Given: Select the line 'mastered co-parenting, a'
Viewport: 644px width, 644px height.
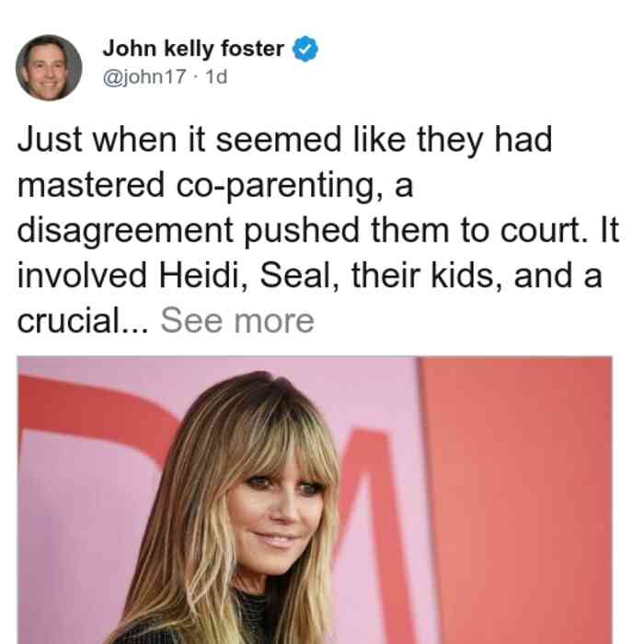Looking at the screenshot, I should click(214, 185).
